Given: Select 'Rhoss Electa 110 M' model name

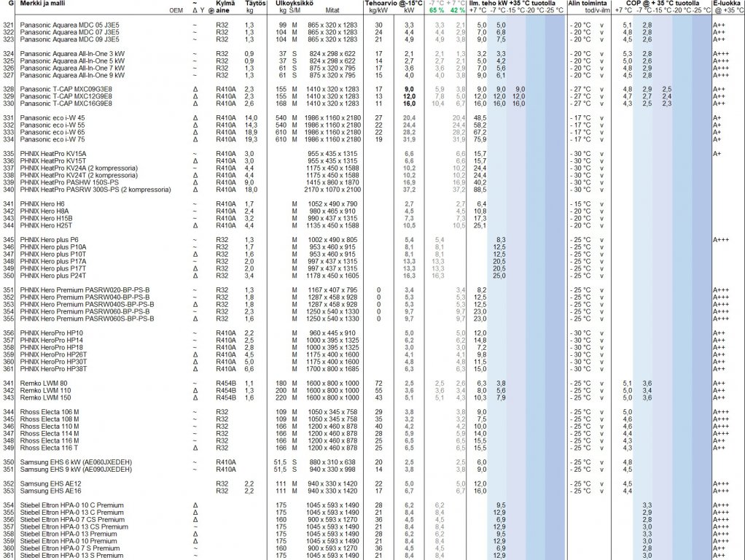Looking at the screenshot, I should [50, 426].
